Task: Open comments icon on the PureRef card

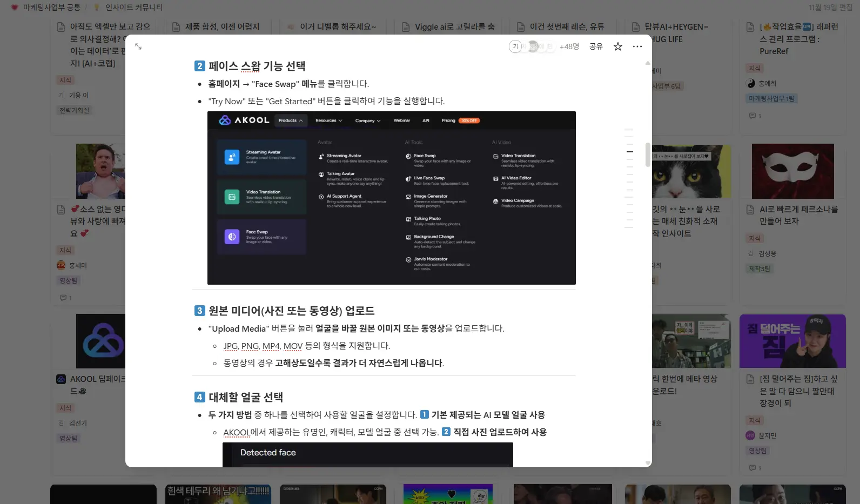Action: [752, 116]
